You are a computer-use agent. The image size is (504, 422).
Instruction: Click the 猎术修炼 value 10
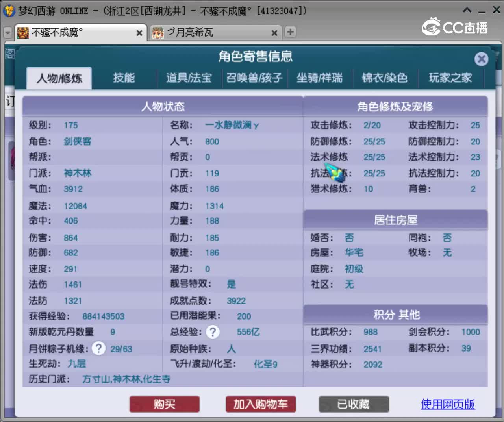[x=368, y=189]
